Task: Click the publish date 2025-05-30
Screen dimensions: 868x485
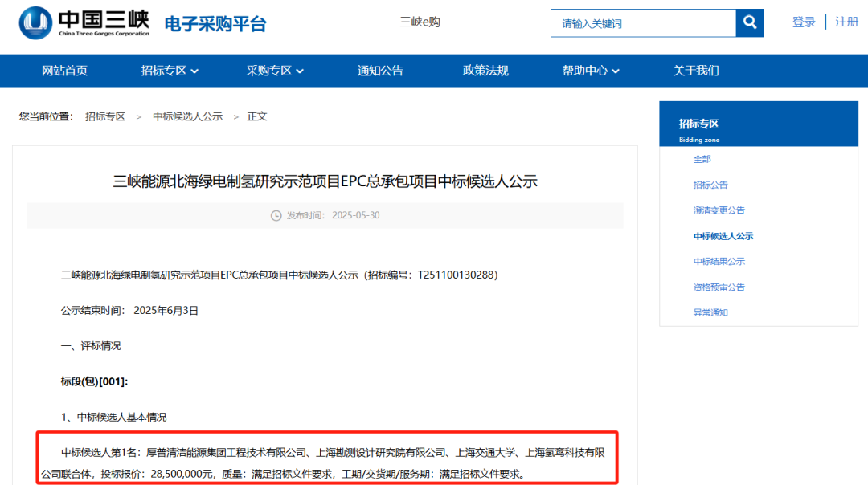Action: (x=356, y=216)
